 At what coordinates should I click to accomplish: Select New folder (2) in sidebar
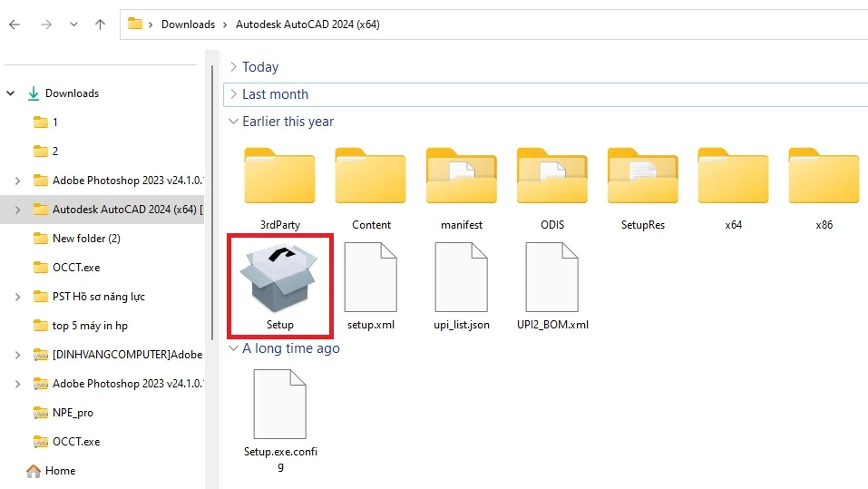pyautogui.click(x=77, y=239)
